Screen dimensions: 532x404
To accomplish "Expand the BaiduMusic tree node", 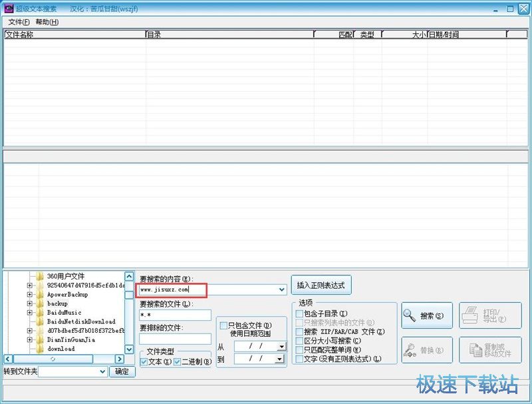I will 29,312.
